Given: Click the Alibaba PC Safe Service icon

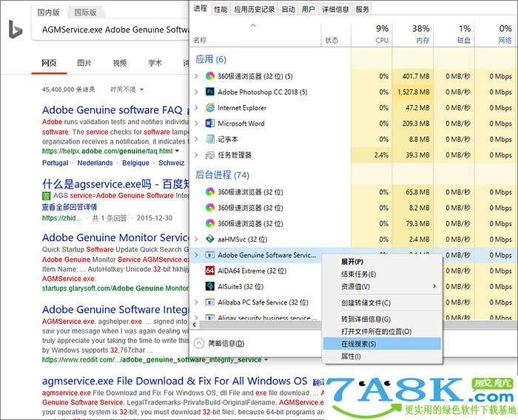Looking at the screenshot, I should coord(209,302).
